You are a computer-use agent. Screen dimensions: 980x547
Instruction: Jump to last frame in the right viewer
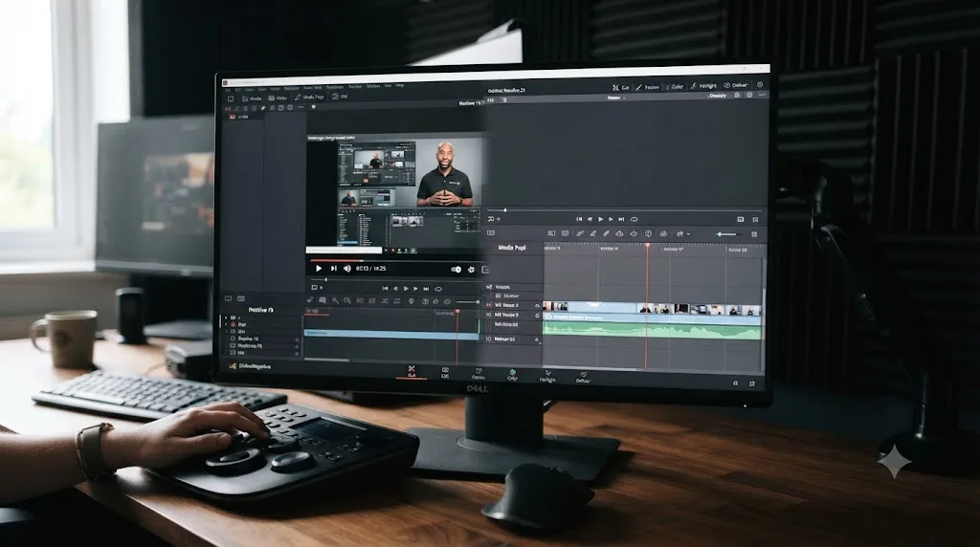pyautogui.click(x=620, y=219)
